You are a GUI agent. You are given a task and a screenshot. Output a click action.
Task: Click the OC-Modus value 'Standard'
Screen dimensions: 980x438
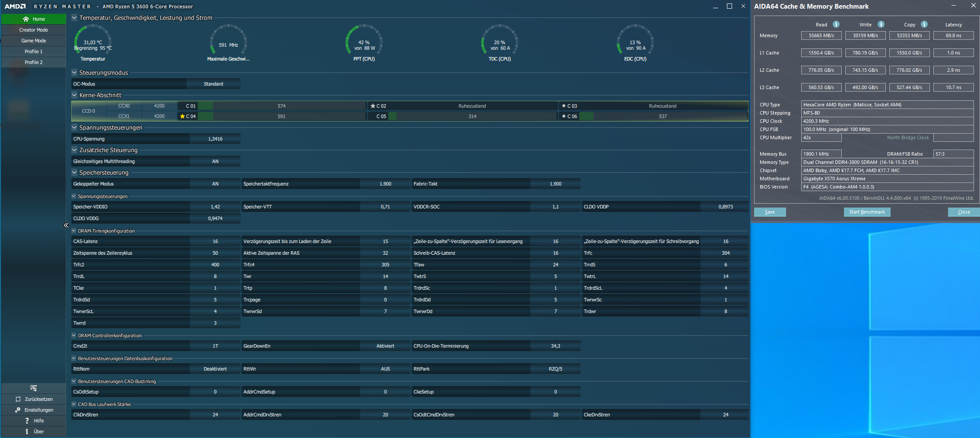tap(213, 84)
